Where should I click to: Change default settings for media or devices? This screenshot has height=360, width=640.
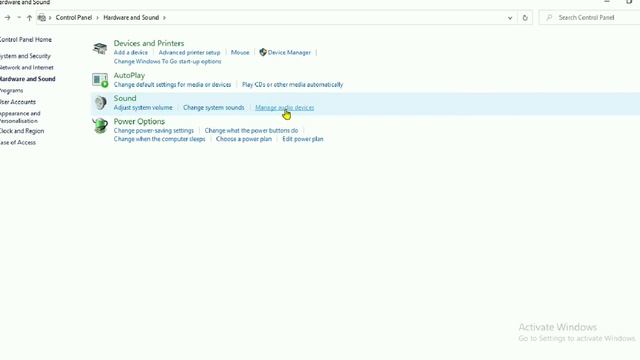(172, 85)
